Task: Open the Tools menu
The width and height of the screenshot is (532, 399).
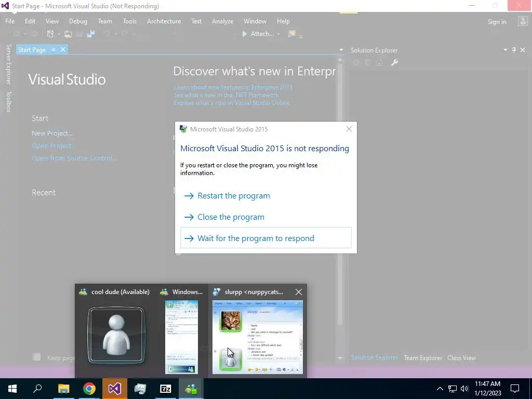Action: tap(129, 21)
